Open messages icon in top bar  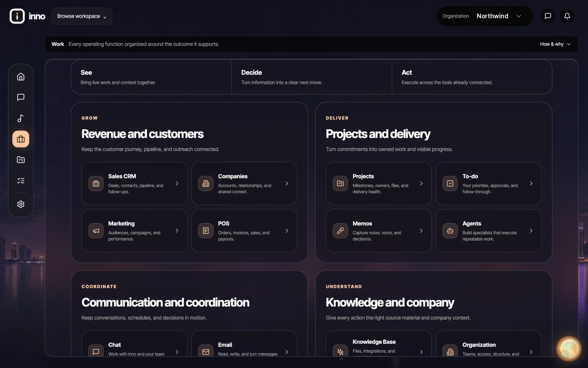[x=548, y=16]
